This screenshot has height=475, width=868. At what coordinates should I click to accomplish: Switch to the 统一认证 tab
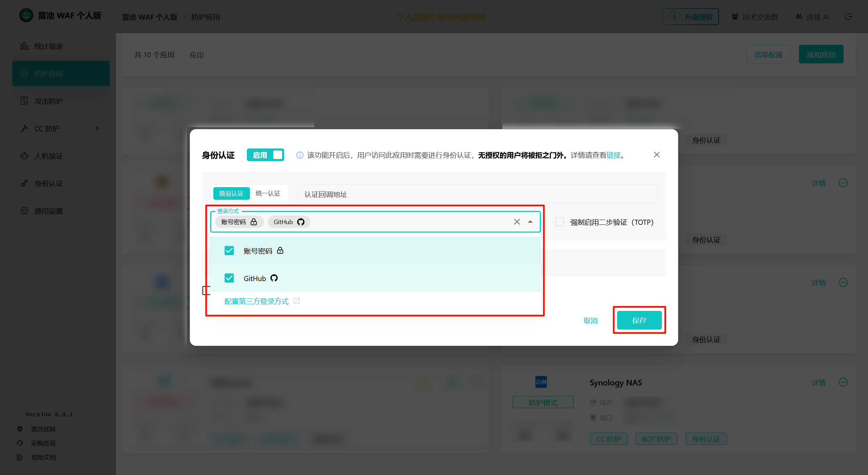tap(268, 193)
